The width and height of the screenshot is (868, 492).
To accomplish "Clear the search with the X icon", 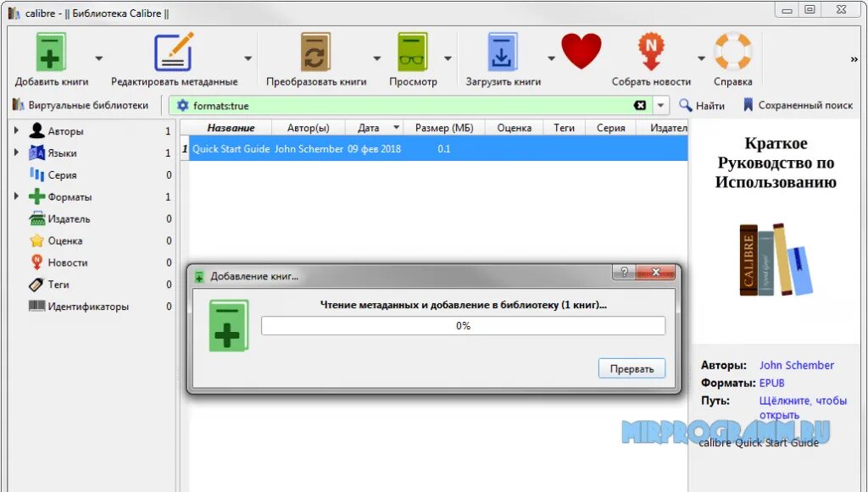I will click(640, 105).
